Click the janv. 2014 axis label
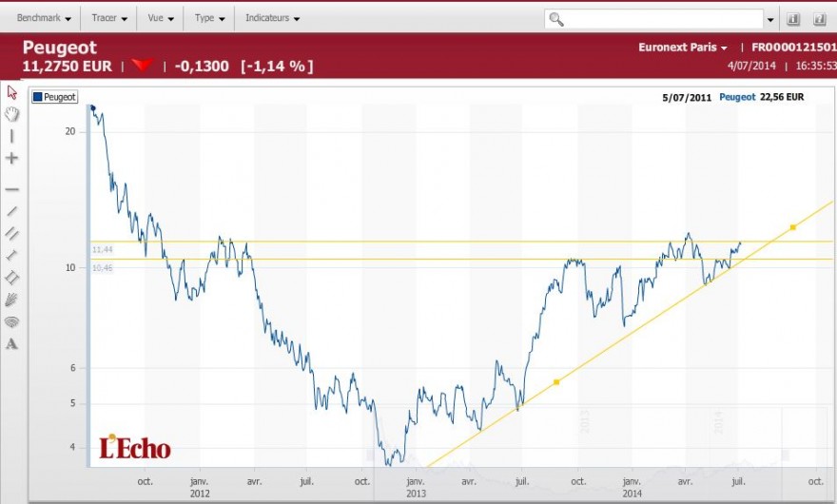 pyautogui.click(x=632, y=488)
